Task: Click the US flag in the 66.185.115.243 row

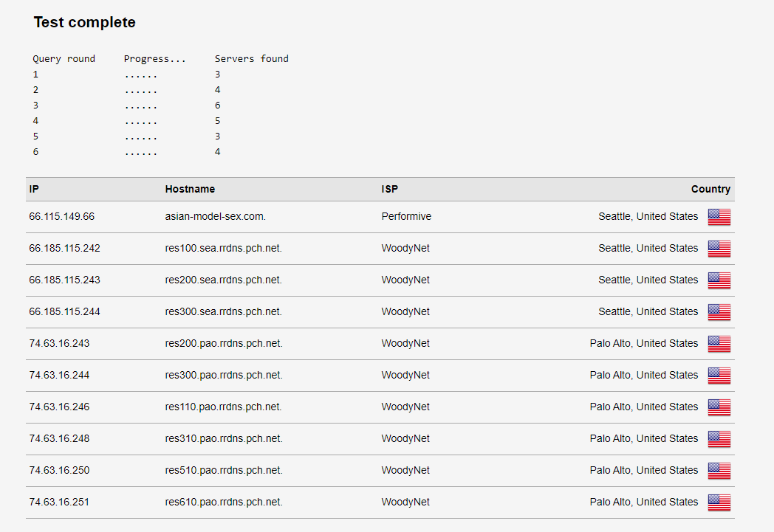Action: click(719, 280)
